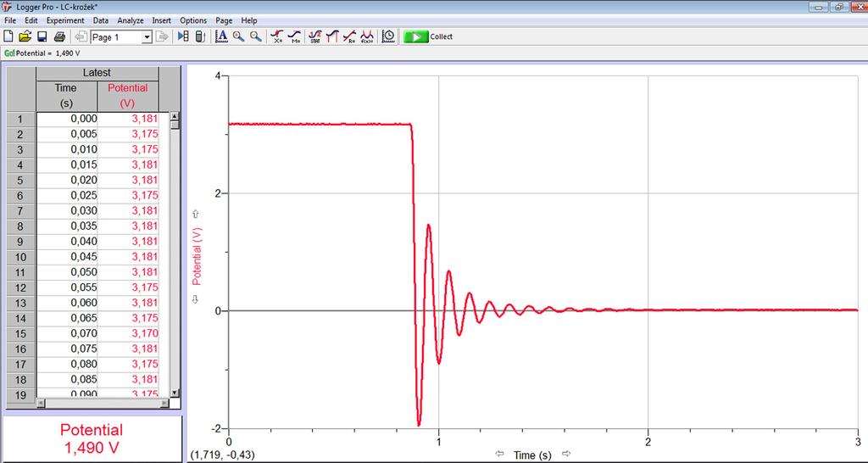The image size is (868, 463).
Task: Click the data table scroll up arrow
Action: (x=175, y=117)
